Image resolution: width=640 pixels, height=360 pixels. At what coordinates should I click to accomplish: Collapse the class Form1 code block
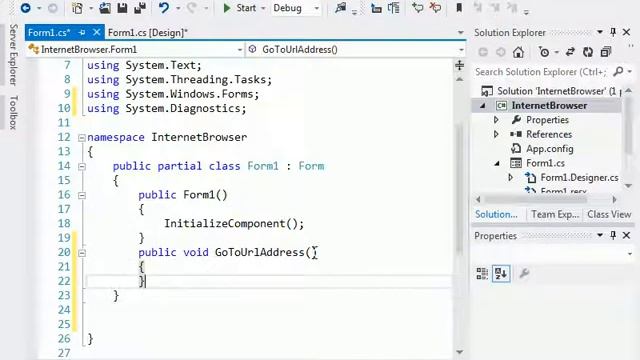pyautogui.click(x=82, y=167)
